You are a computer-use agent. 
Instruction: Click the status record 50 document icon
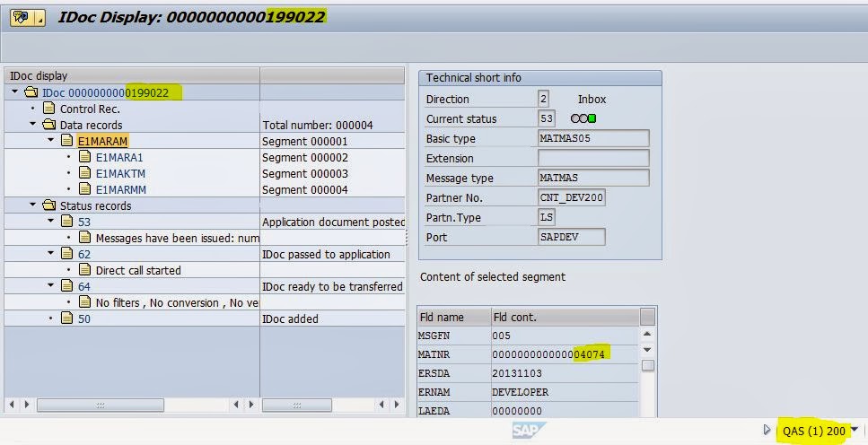click(67, 318)
